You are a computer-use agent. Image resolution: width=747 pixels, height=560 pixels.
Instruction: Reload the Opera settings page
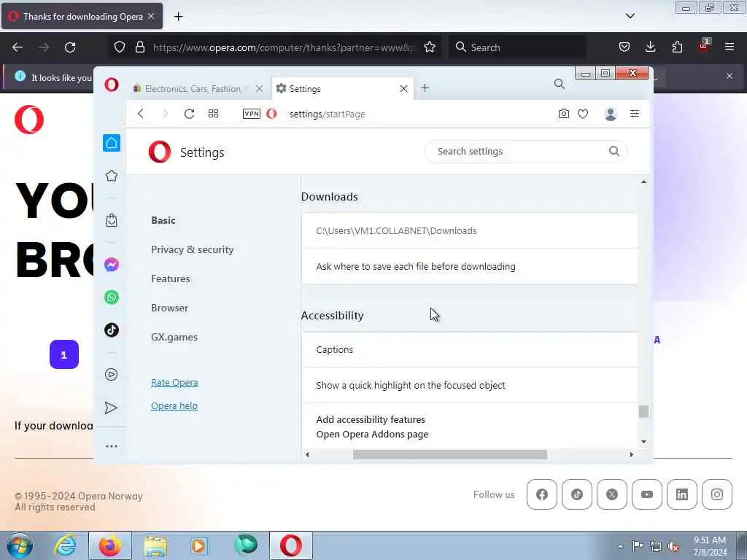click(x=189, y=114)
